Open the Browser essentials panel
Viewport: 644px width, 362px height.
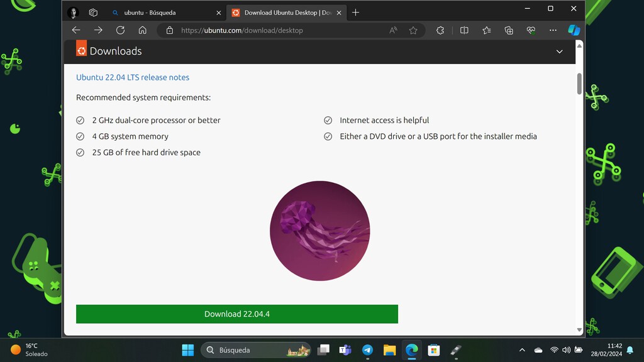[x=530, y=30]
